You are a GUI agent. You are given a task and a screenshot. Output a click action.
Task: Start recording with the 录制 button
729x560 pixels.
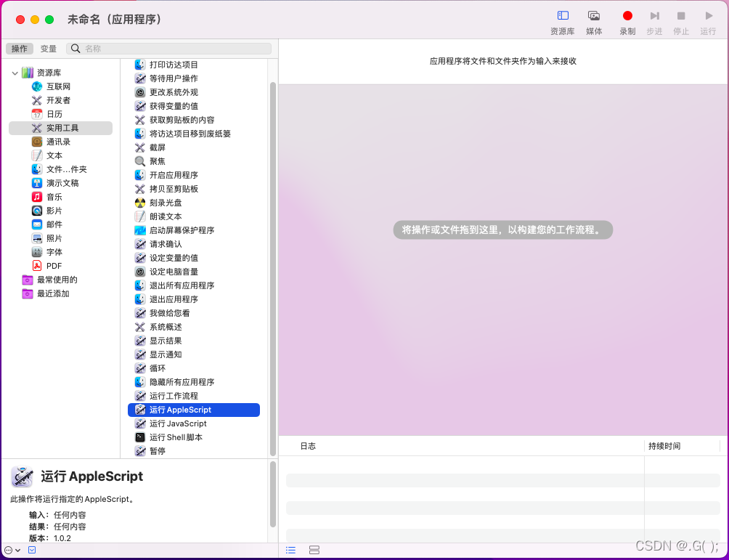coord(627,23)
